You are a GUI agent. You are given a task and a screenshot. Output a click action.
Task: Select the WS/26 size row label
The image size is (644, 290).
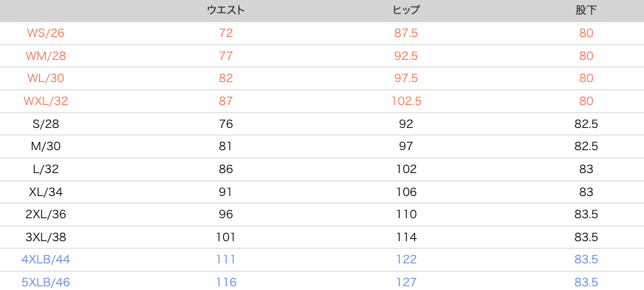point(46,33)
